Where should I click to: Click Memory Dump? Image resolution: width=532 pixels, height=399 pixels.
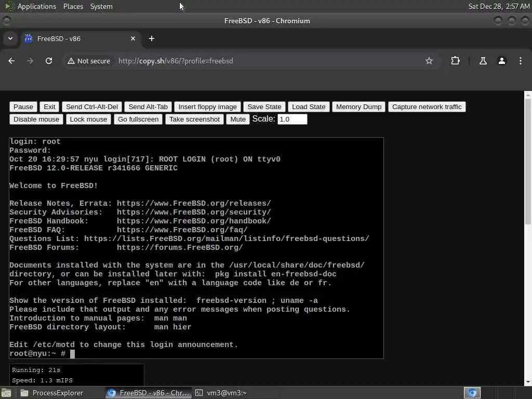coord(358,107)
